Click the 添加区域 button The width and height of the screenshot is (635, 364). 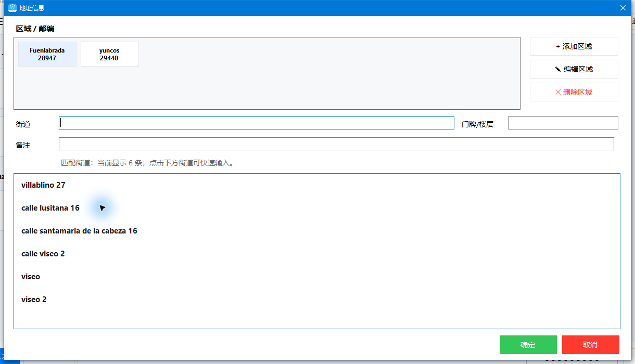tap(574, 46)
